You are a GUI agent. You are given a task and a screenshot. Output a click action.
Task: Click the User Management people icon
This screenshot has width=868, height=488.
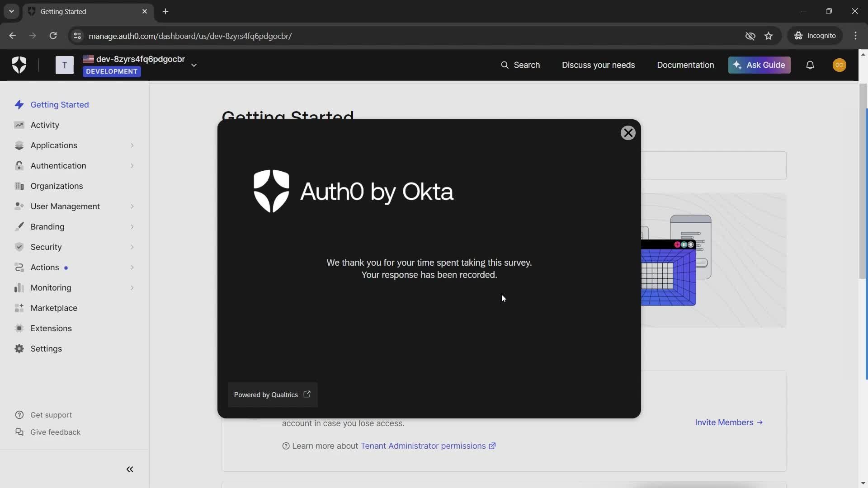19,206
